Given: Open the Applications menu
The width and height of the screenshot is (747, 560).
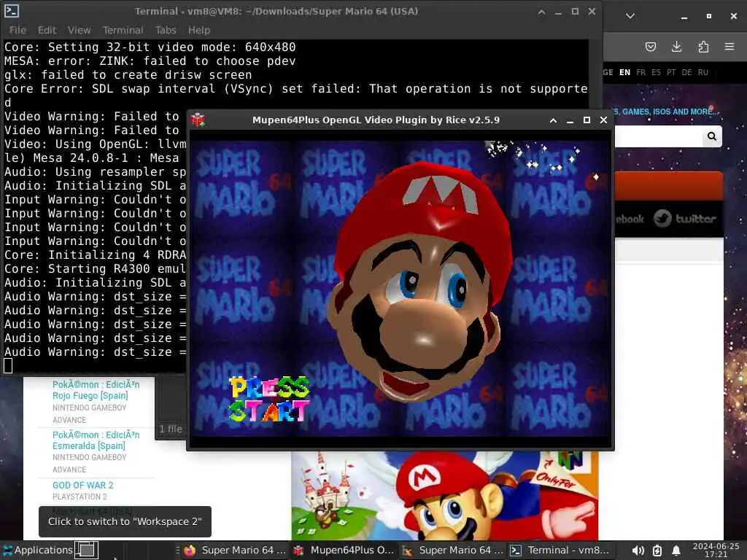Looking at the screenshot, I should (38, 550).
